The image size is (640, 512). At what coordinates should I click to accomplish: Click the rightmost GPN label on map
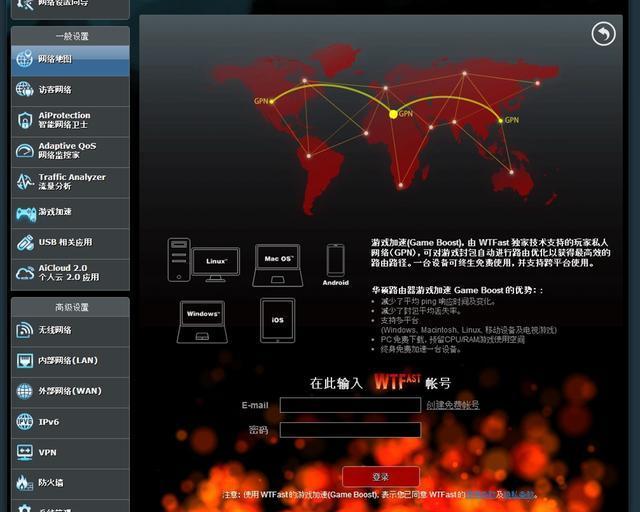click(x=511, y=120)
